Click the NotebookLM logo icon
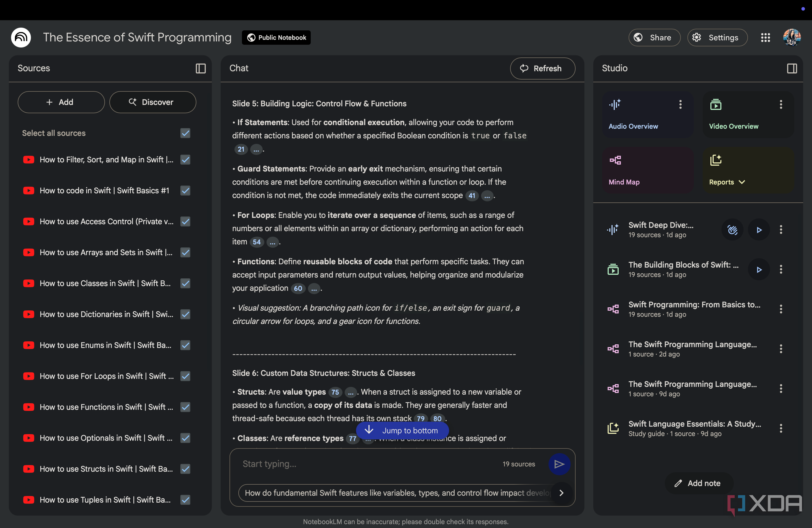Viewport: 812px width, 528px height. [21, 38]
